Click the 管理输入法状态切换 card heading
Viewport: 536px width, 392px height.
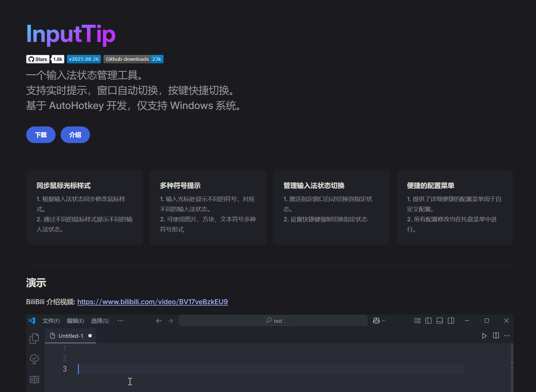[x=314, y=186]
